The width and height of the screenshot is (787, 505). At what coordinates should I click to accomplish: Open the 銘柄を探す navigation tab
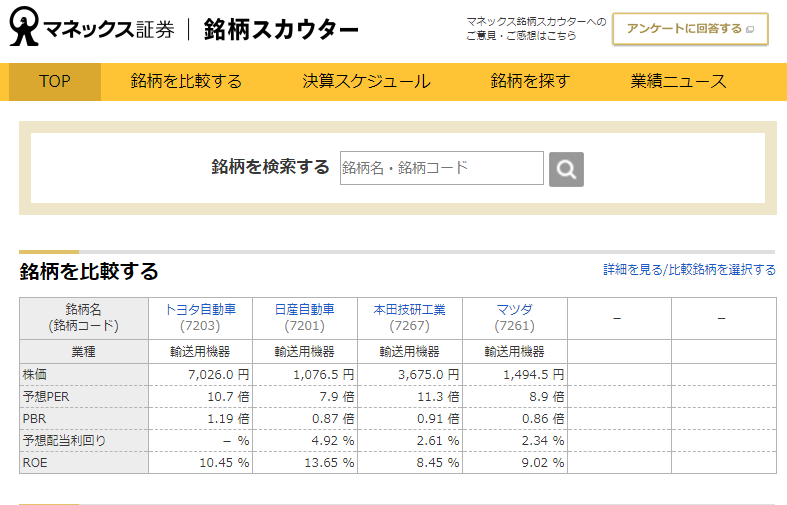(x=531, y=81)
